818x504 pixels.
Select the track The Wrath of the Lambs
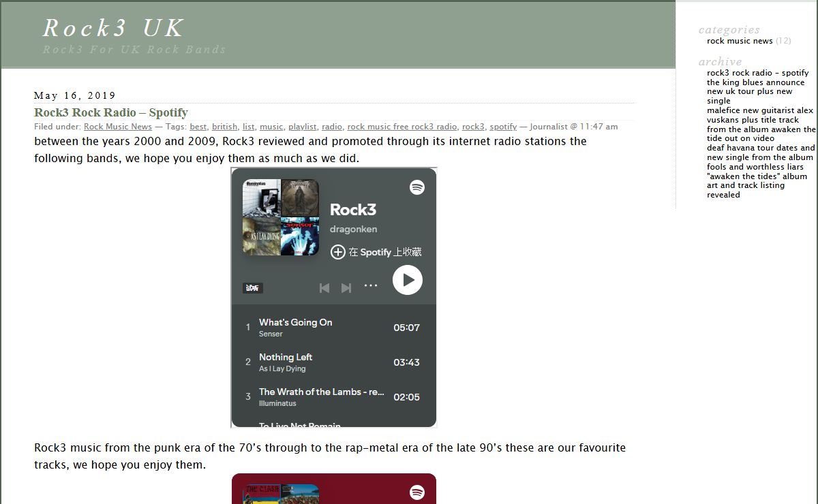coord(333,397)
